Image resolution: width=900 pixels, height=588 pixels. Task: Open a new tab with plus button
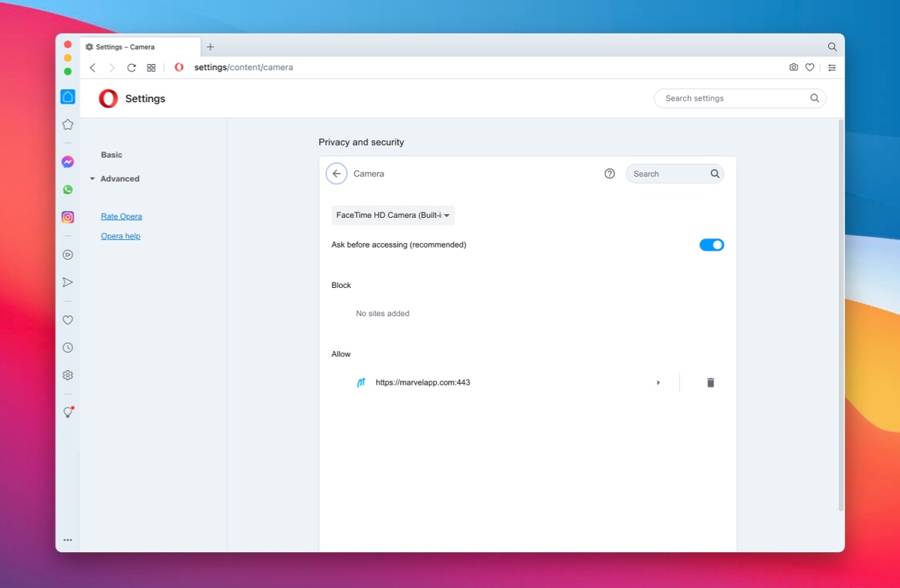[210, 47]
